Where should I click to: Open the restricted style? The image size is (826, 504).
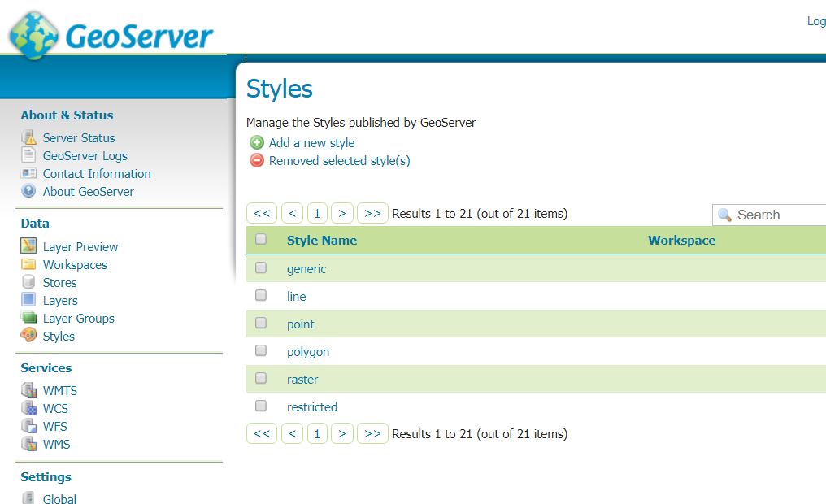[x=312, y=407]
